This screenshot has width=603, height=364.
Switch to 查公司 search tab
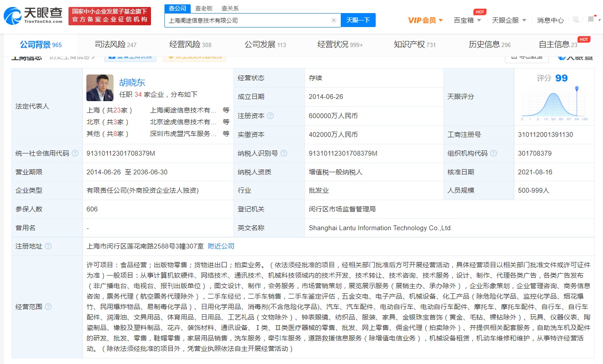[178, 8]
